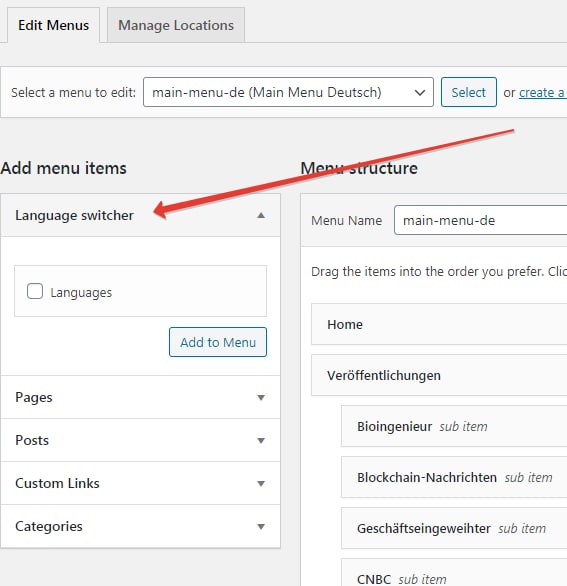Collapse the Language switcher panel arrow
Viewport: 567px width, 586px height.
[261, 215]
